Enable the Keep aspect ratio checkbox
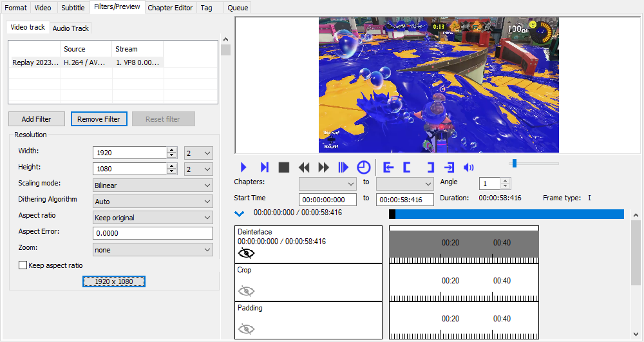Image resolution: width=644 pixels, height=342 pixels. pyautogui.click(x=23, y=265)
